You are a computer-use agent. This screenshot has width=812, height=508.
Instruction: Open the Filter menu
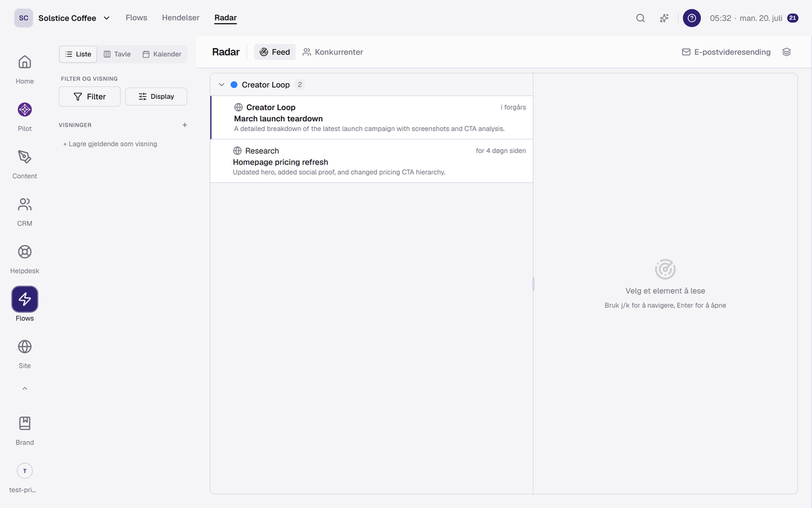pos(90,97)
